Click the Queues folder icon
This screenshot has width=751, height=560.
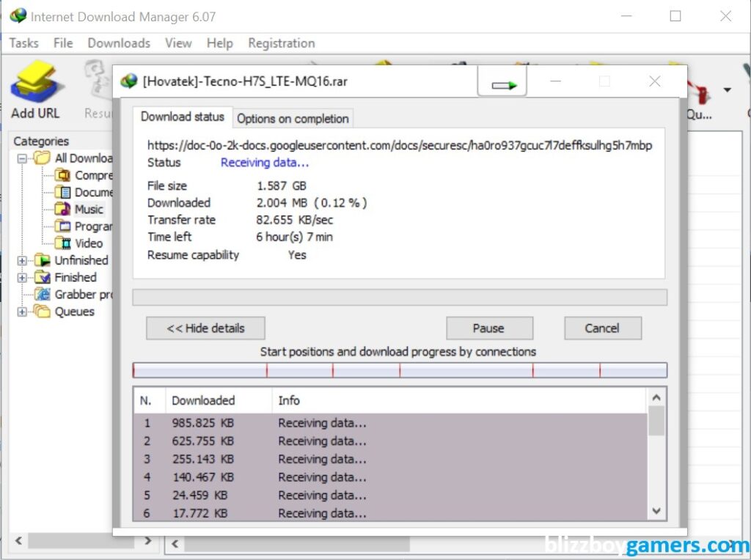point(42,312)
